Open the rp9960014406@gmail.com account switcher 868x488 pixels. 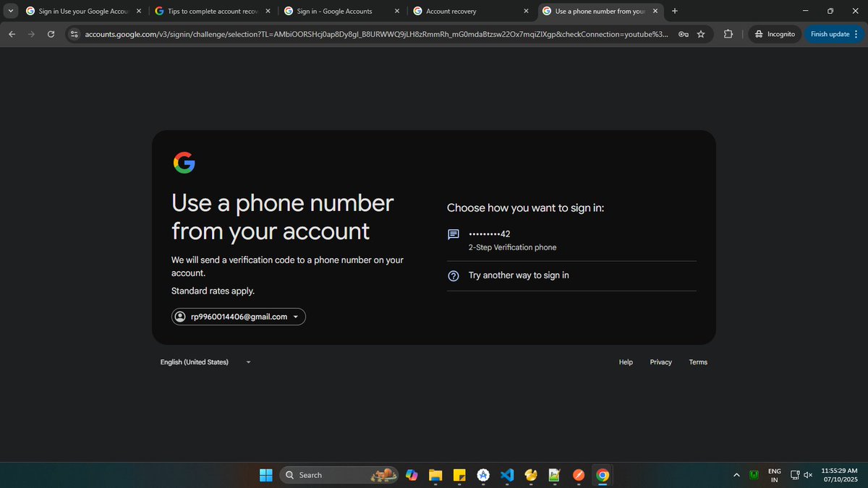[x=239, y=317]
